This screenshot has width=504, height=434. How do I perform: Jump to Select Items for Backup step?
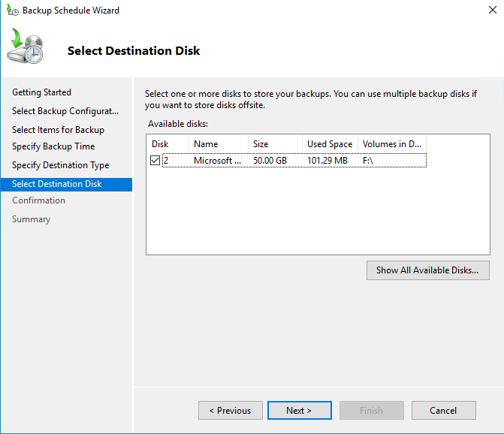(x=58, y=130)
